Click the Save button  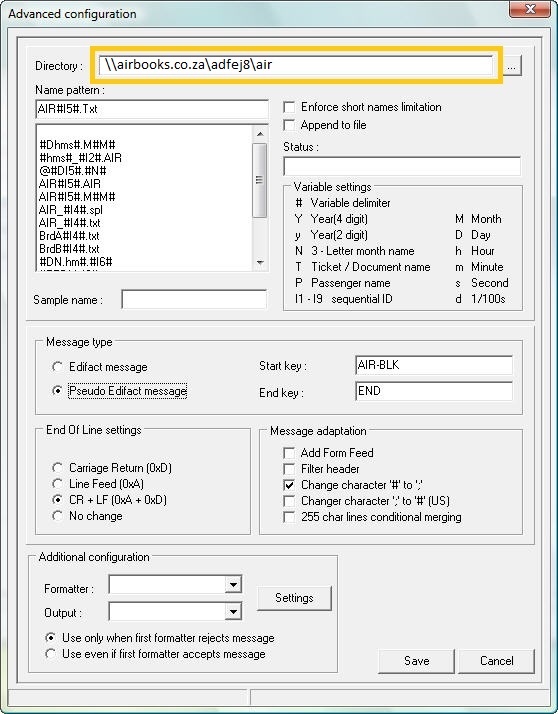416,661
